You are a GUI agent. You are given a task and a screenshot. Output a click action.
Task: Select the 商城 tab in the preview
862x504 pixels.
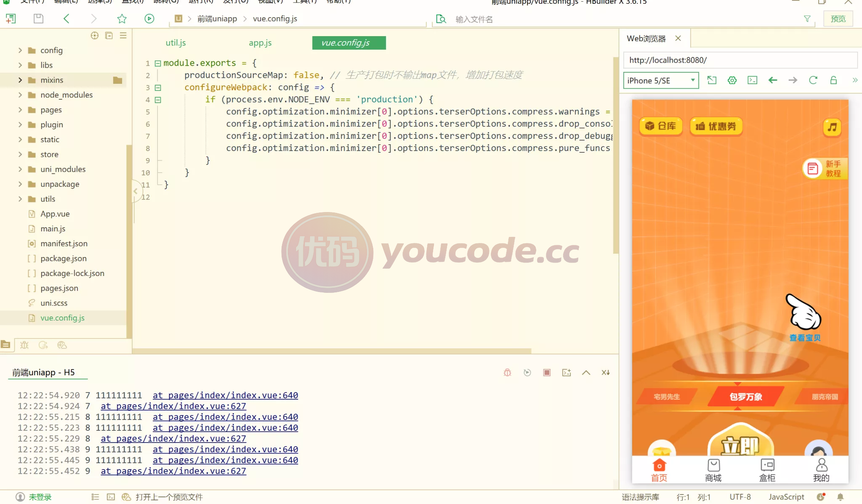tap(713, 470)
